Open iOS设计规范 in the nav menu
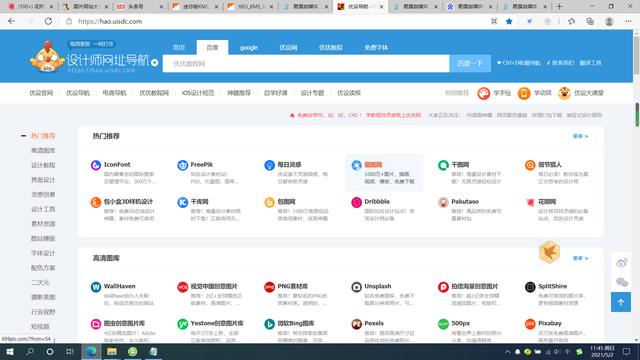This screenshot has height=360, width=640. [x=198, y=93]
